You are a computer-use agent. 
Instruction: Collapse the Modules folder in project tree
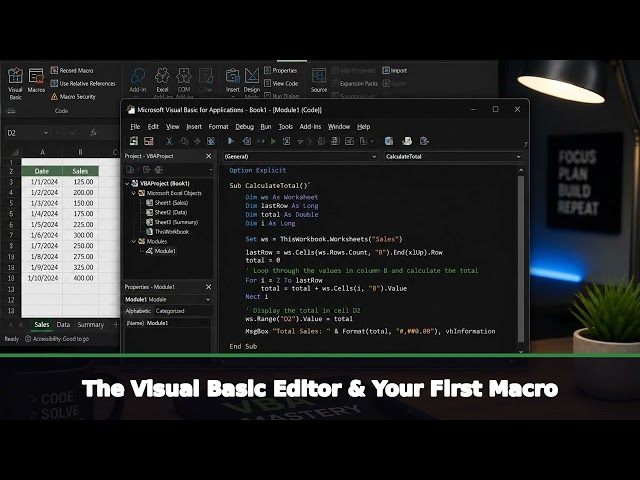tap(133, 241)
